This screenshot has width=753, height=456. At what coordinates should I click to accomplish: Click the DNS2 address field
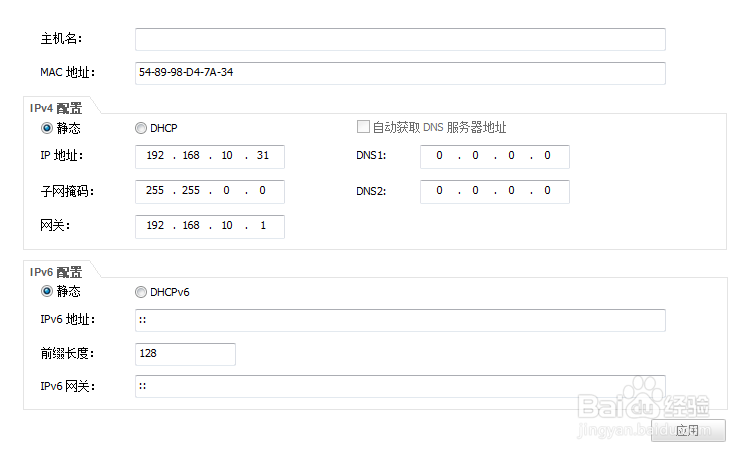pyautogui.click(x=494, y=191)
